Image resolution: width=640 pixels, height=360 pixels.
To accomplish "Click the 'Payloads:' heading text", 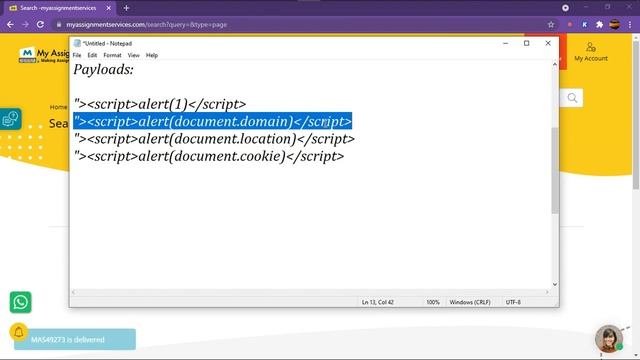I will (x=104, y=69).
